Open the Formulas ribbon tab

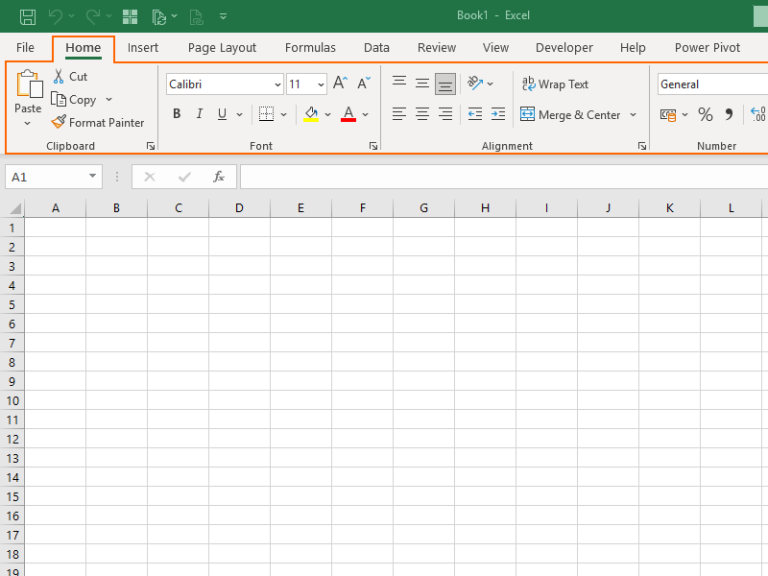[310, 48]
